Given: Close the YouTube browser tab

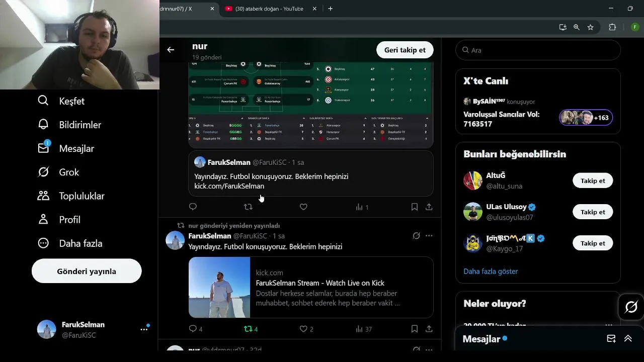Looking at the screenshot, I should tap(314, 9).
